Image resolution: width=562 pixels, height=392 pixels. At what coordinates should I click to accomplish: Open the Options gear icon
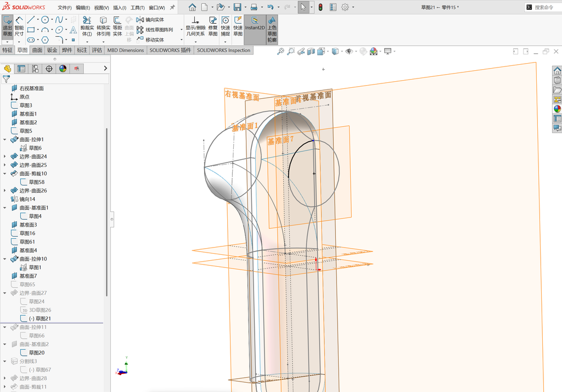345,7
